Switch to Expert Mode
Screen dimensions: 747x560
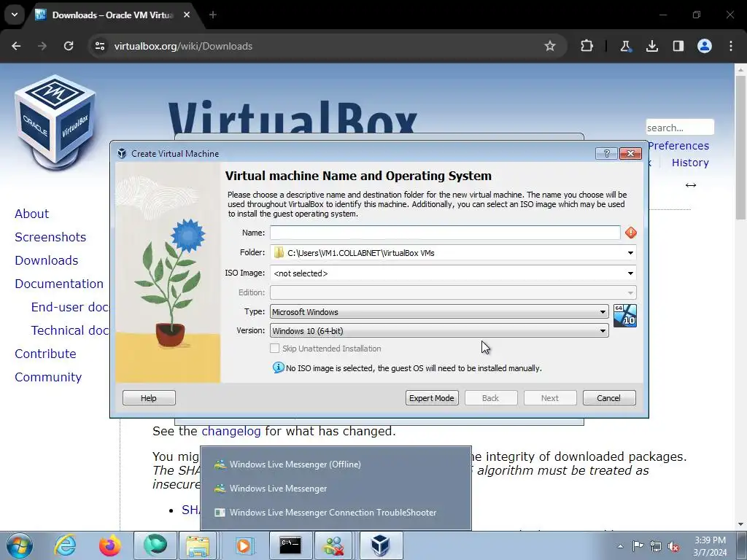(x=432, y=397)
